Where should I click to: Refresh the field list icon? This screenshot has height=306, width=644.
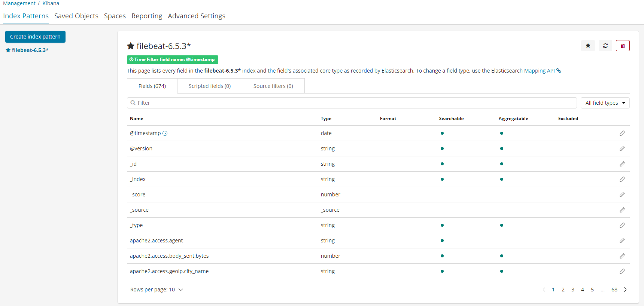click(605, 46)
